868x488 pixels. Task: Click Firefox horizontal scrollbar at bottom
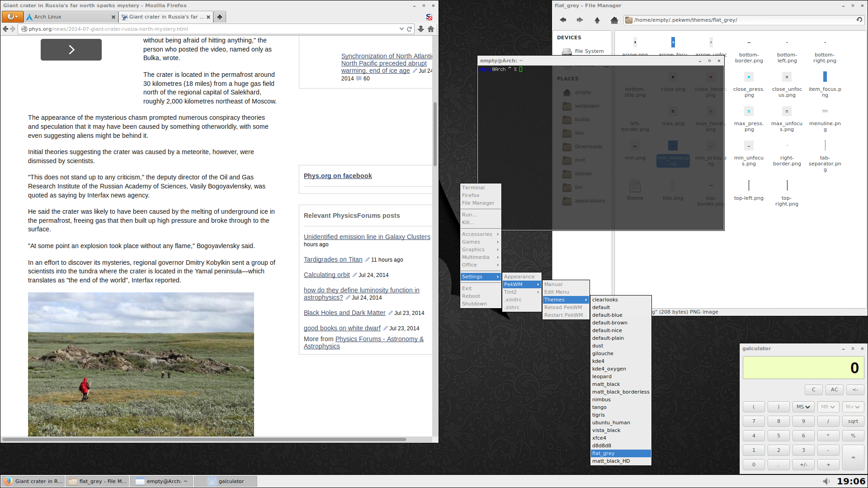coord(204,439)
